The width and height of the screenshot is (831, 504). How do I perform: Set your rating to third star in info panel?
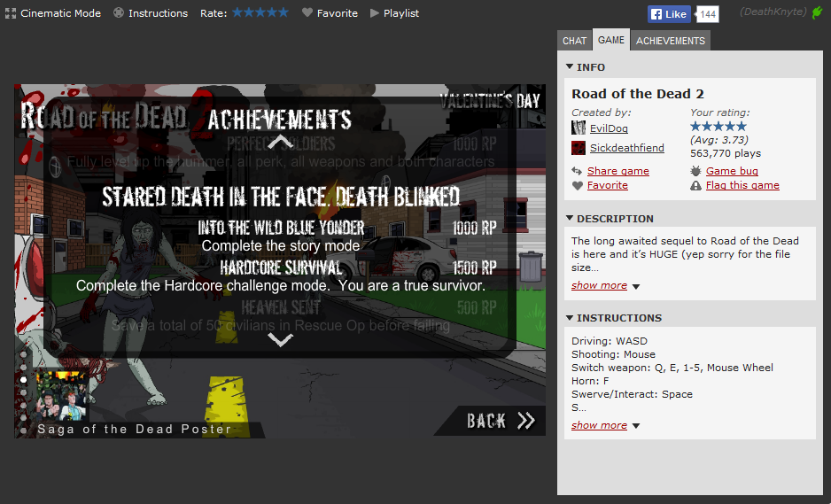[718, 126]
